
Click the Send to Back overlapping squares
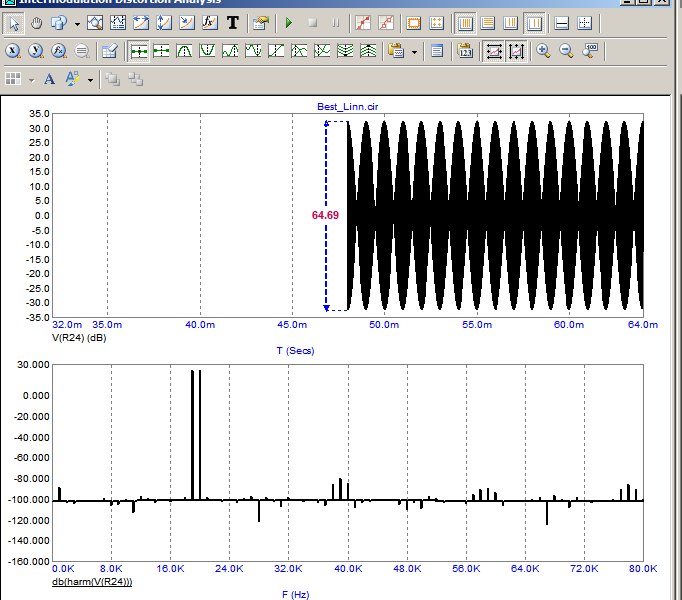pos(135,79)
